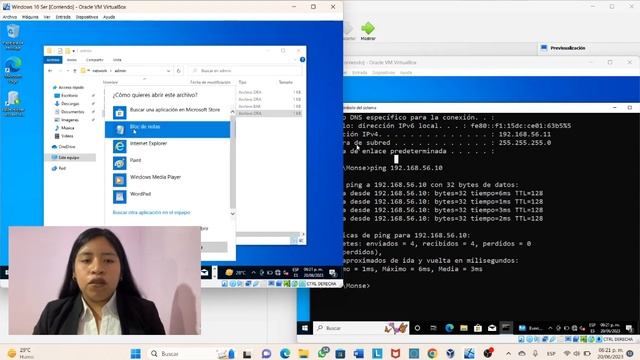
Task: Choose Bloc de notas in the open-with list
Action: (x=167, y=129)
